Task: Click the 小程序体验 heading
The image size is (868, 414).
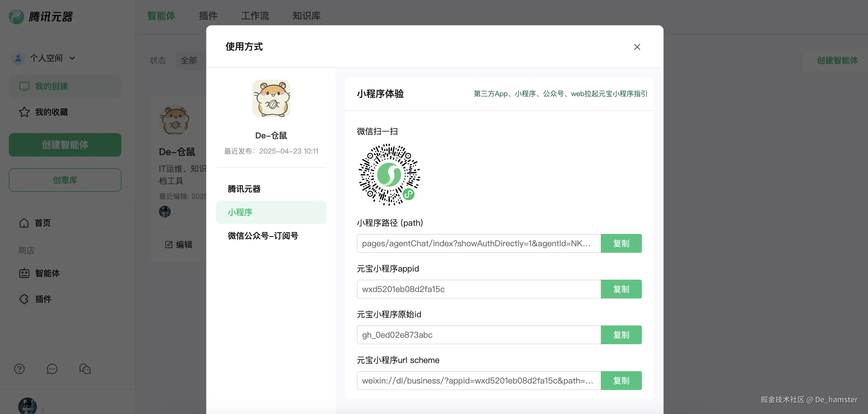Action: (380, 94)
